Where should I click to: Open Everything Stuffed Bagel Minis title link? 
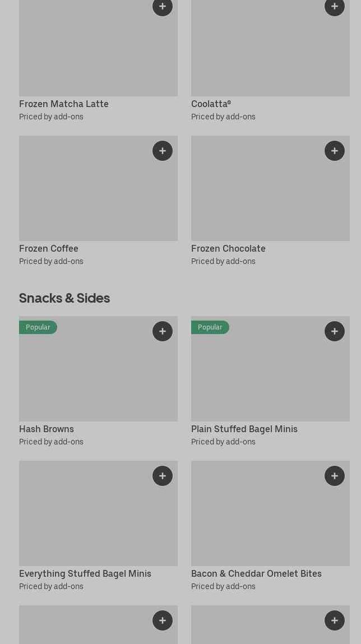pyautogui.click(x=85, y=573)
